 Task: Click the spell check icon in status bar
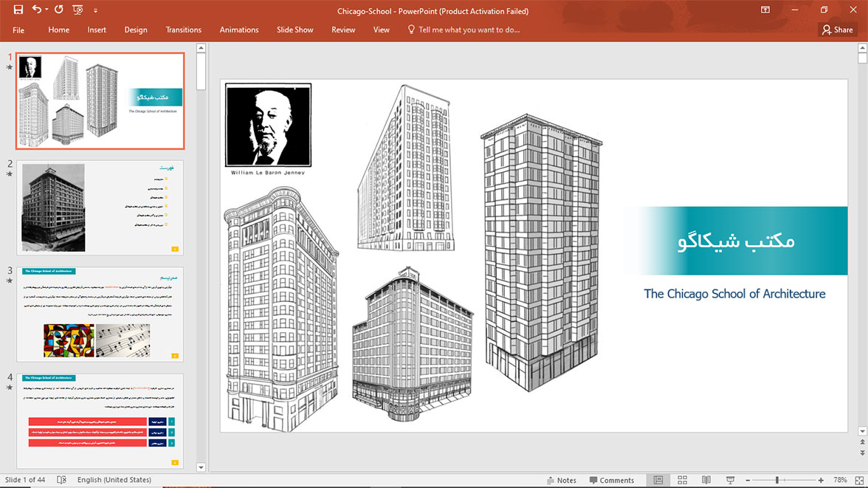(61, 480)
